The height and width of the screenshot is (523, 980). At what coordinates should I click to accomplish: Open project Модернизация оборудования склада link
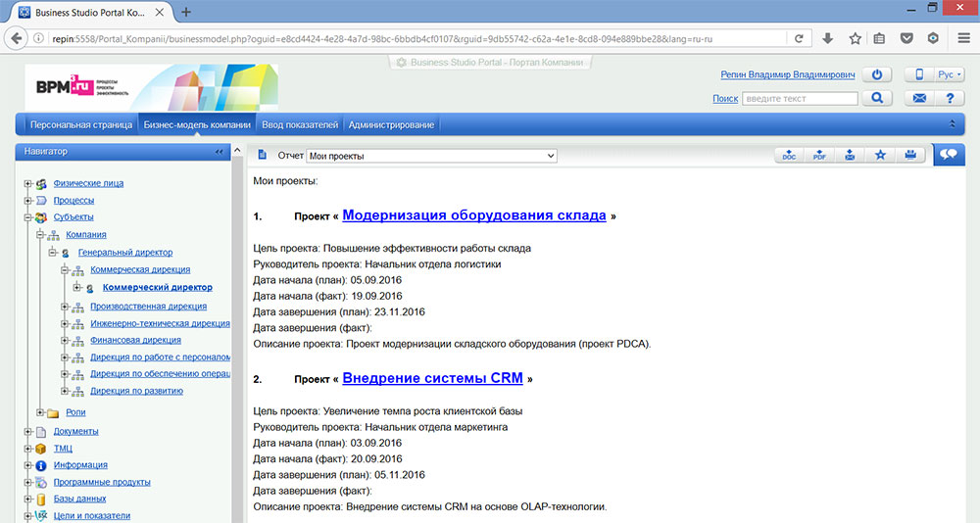tap(473, 215)
